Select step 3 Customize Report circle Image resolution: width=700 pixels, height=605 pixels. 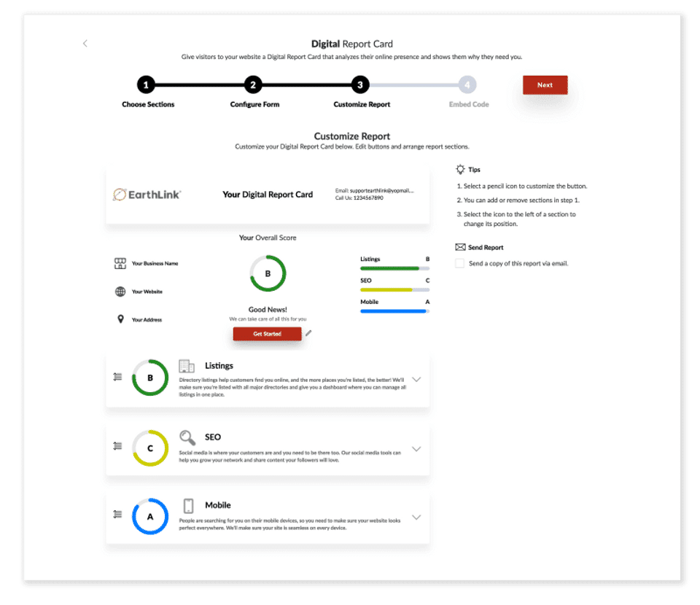coord(360,85)
